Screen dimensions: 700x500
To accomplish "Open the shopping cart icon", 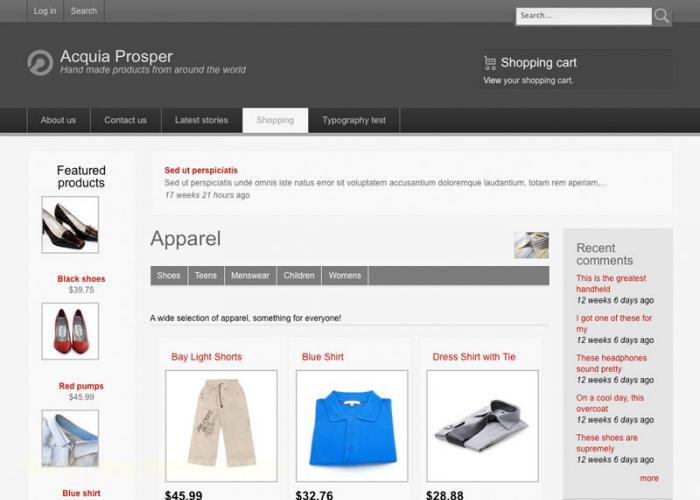I will coord(490,63).
